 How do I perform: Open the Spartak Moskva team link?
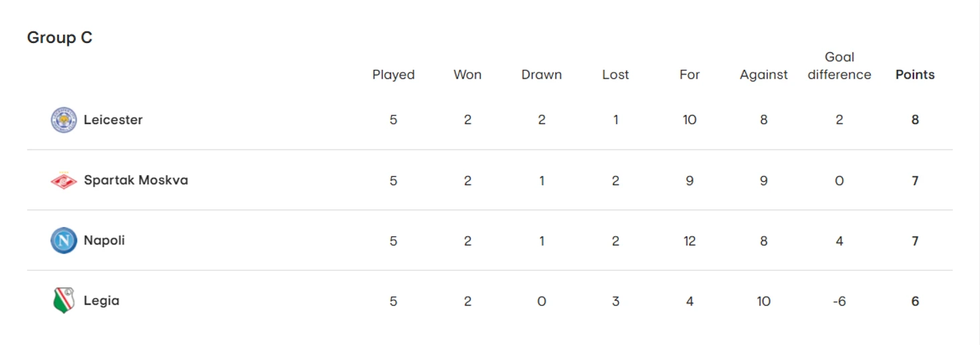coord(136,181)
